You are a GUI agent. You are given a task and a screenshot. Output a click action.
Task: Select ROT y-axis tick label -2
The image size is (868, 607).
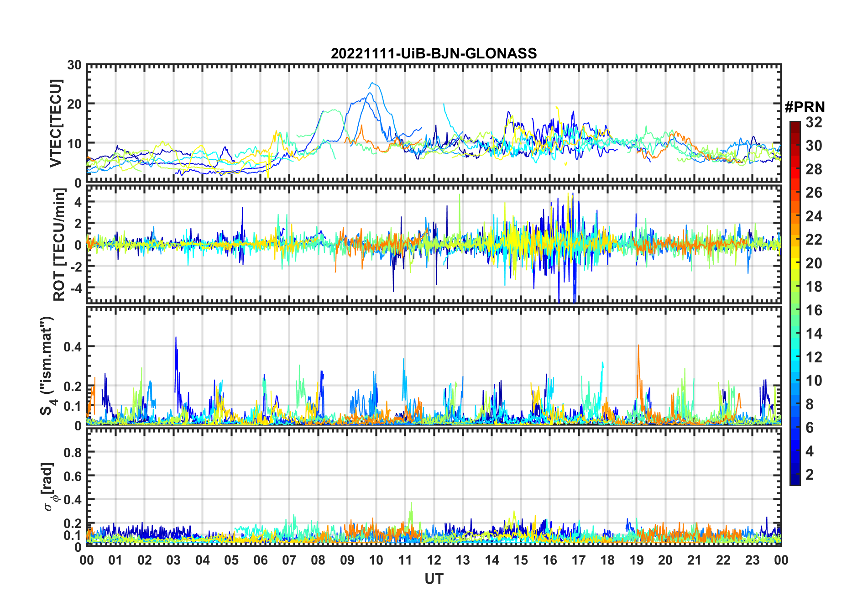75,267
